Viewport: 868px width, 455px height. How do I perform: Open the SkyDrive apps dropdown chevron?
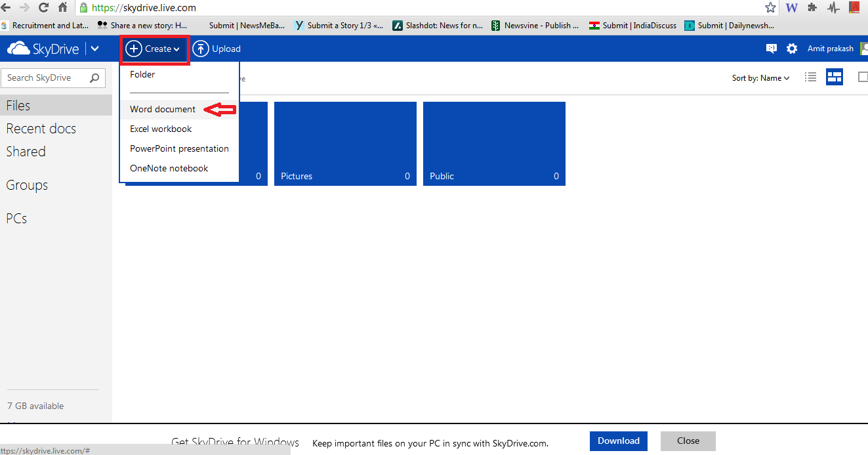(x=95, y=49)
